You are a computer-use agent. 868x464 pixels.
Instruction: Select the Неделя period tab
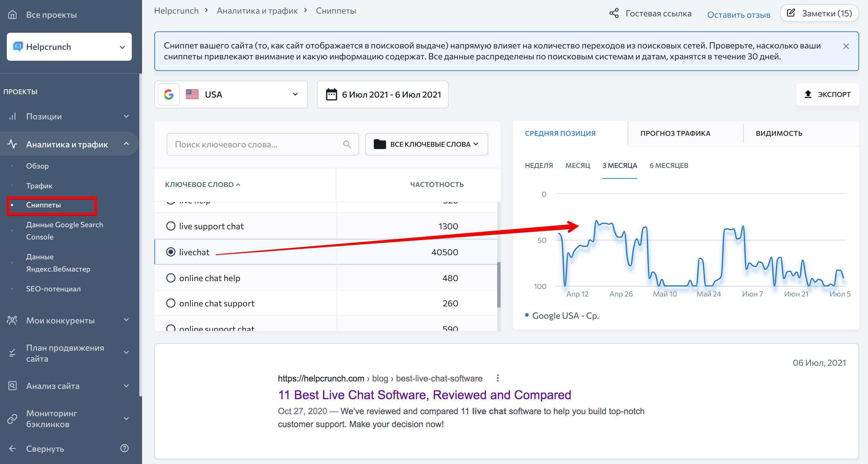[x=538, y=165]
